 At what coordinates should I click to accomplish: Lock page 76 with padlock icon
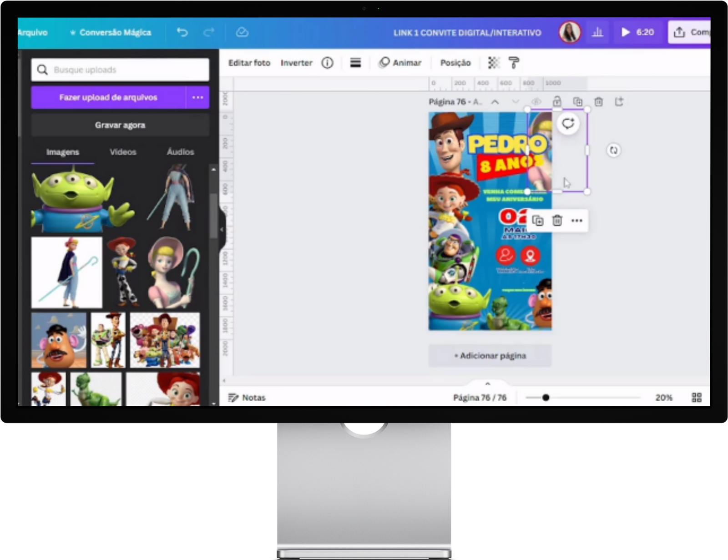556,101
